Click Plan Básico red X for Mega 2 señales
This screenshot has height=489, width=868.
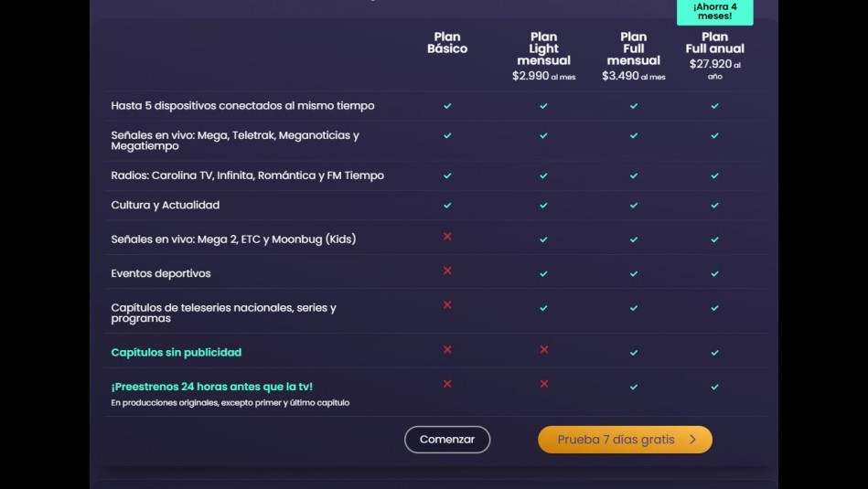[x=447, y=237]
